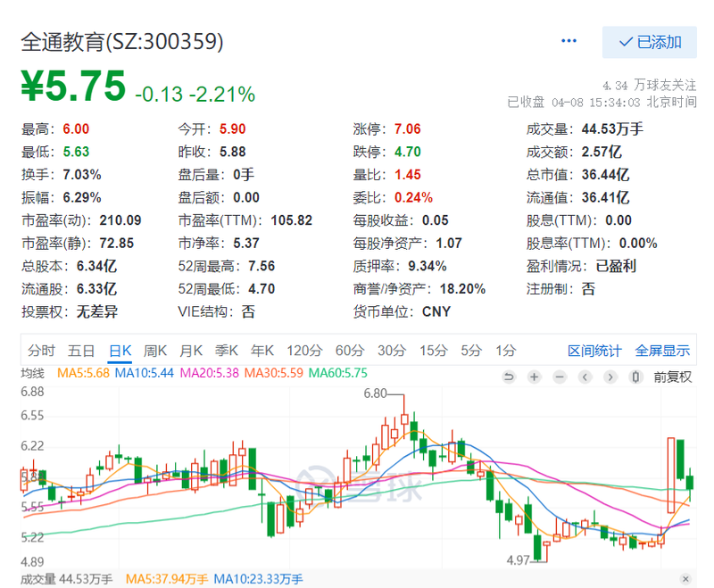Toggle the MA20 moving average line label
This screenshot has height=588, width=714.
211,372
